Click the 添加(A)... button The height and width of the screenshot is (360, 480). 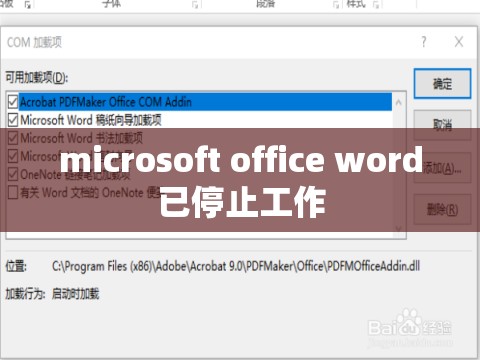click(442, 168)
